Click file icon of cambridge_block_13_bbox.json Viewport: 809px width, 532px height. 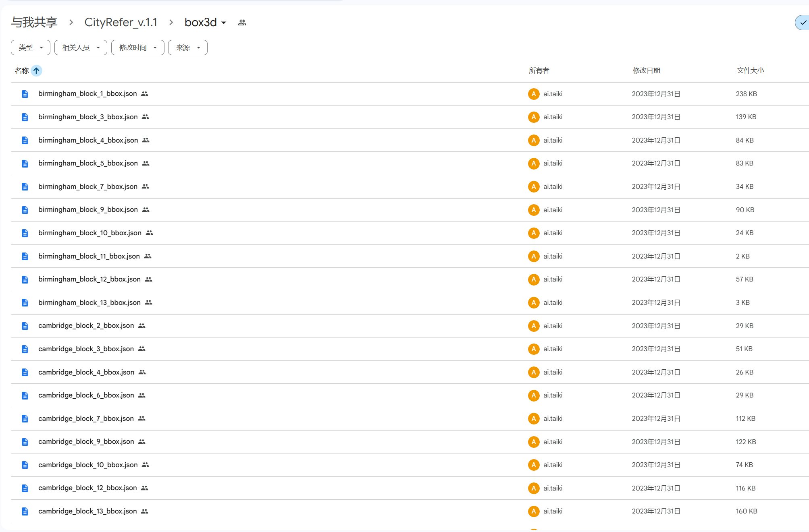click(x=25, y=511)
